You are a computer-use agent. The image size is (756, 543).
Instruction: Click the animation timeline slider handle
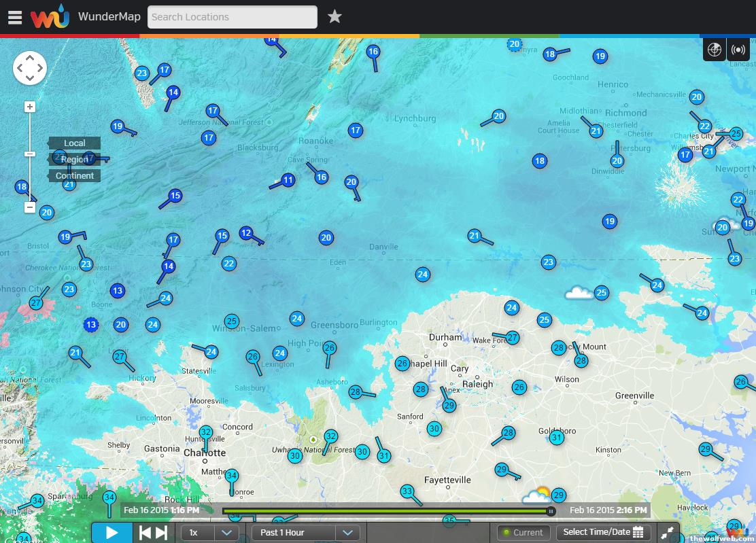click(x=551, y=511)
